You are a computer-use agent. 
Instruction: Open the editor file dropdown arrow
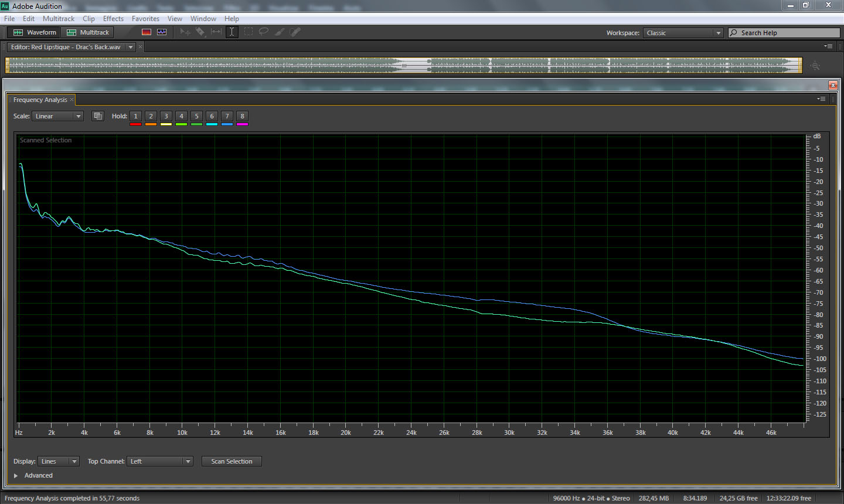[x=131, y=47]
